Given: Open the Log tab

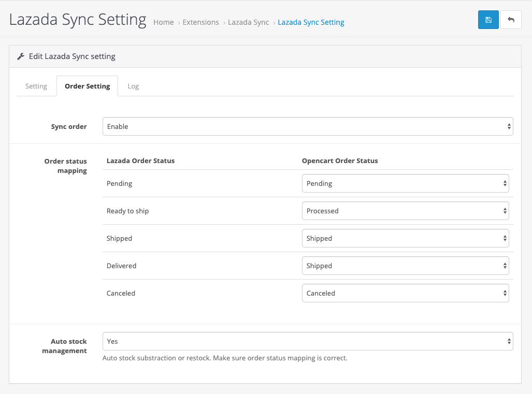Looking at the screenshot, I should pos(133,86).
